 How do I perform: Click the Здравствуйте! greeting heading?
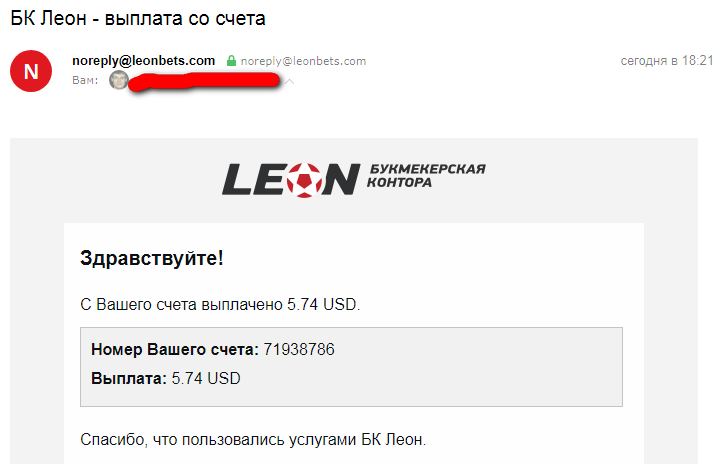152,258
